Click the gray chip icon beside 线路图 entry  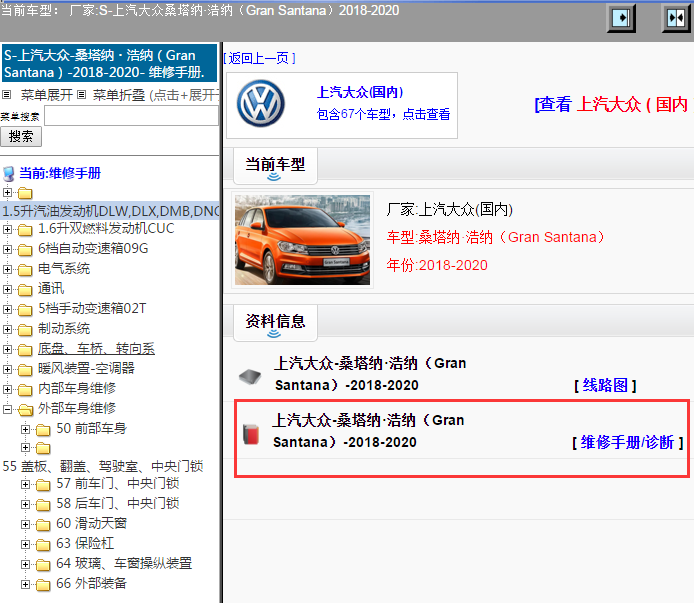click(x=250, y=376)
